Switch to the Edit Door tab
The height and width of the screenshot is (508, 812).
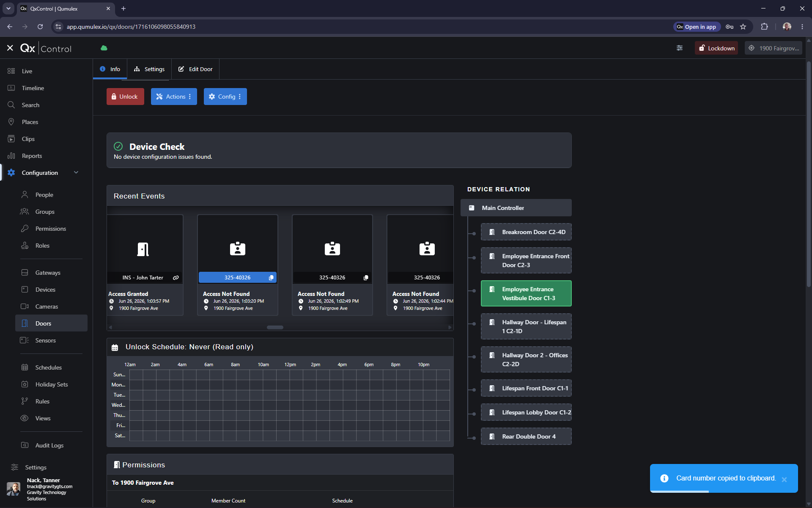(195, 69)
